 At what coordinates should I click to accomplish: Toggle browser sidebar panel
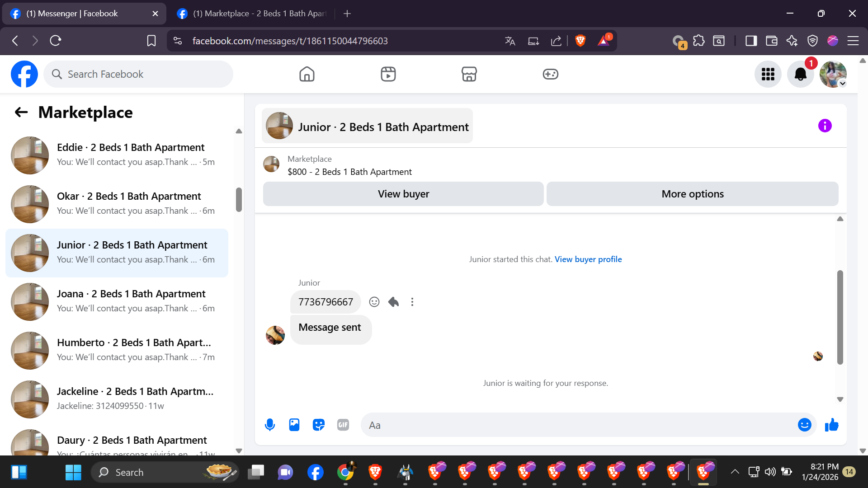click(751, 41)
